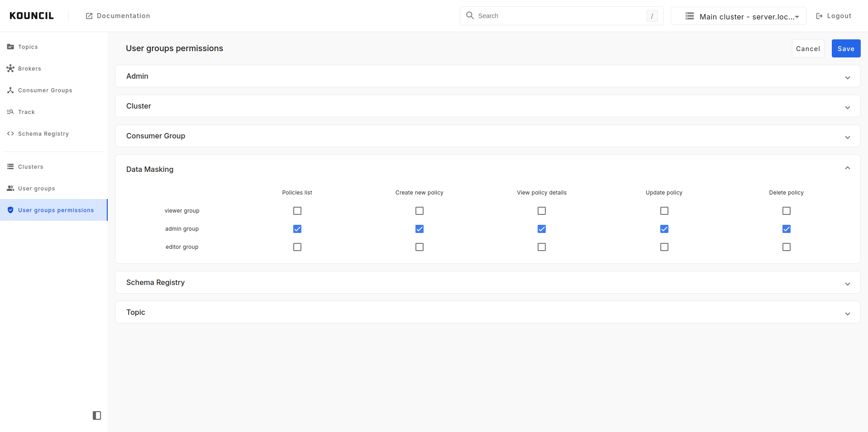
Task: Click the Schema Registry code icon
Action: pos(10,133)
